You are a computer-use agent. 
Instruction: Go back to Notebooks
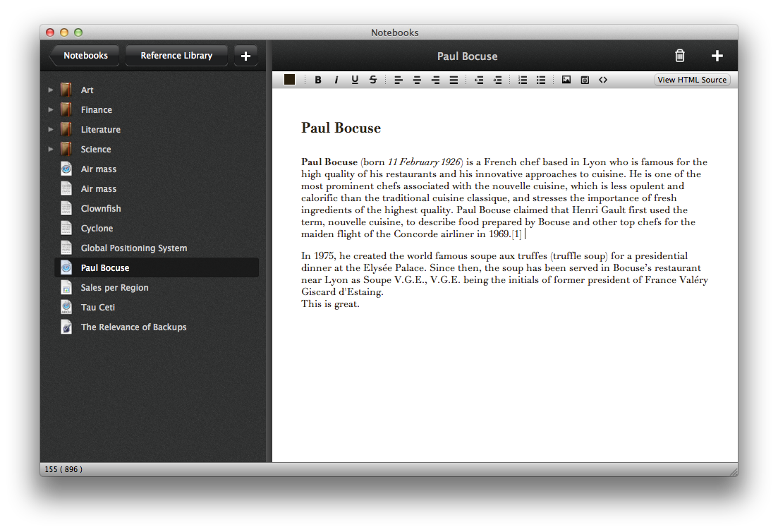tap(85, 56)
